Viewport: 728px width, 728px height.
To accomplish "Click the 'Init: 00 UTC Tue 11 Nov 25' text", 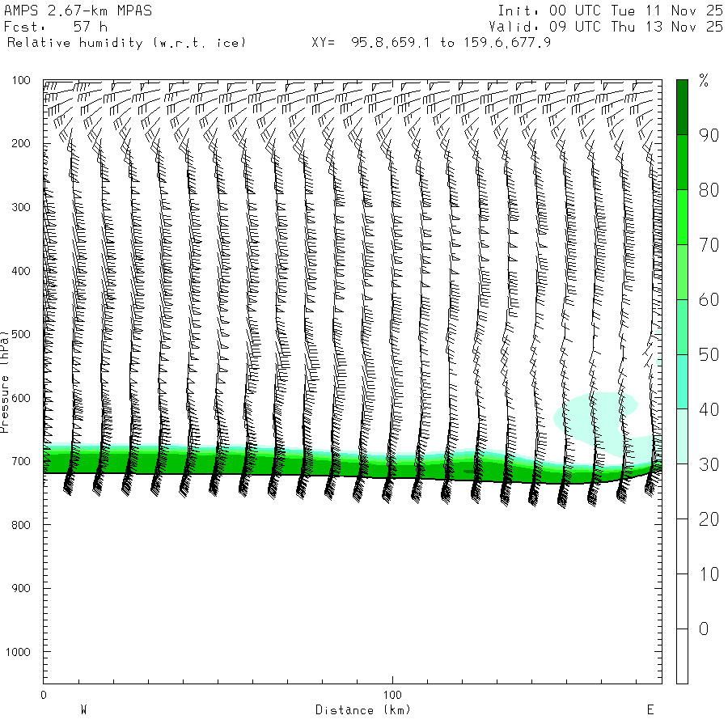I will (610, 11).
